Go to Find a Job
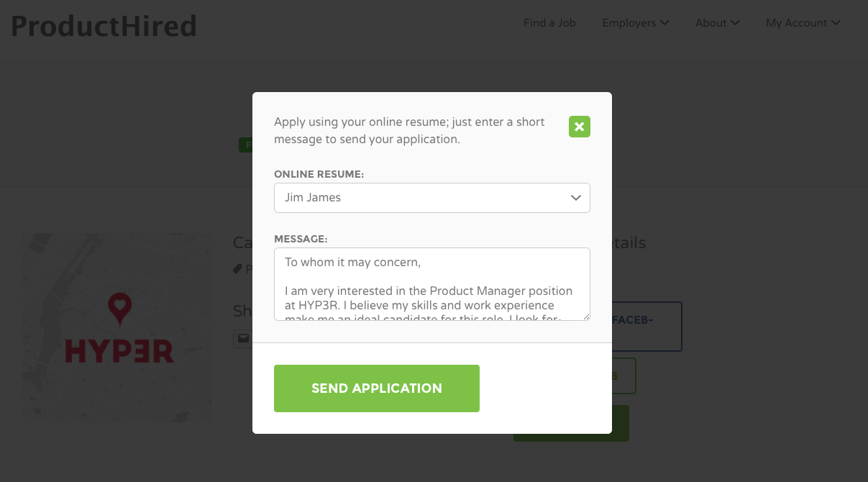This screenshot has height=482, width=868. pos(549,23)
